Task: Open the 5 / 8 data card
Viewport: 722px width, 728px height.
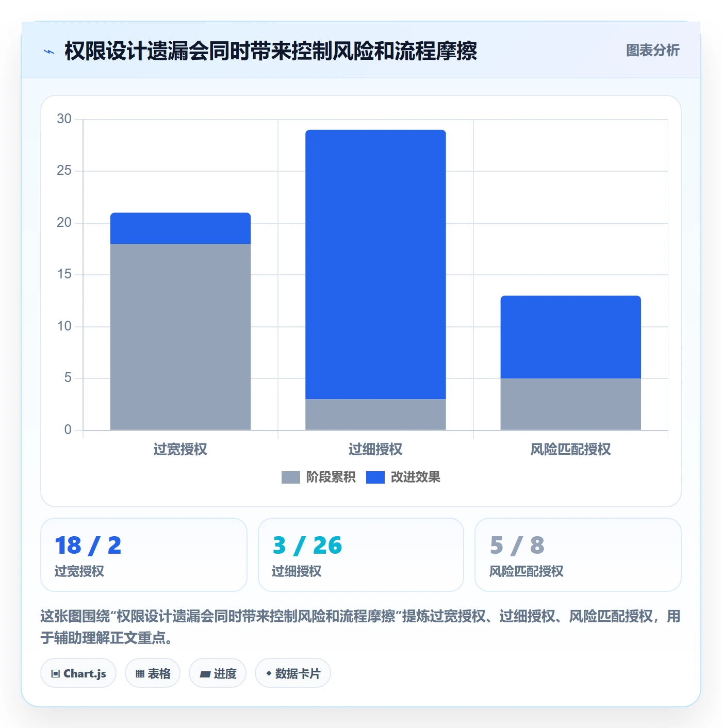Action: (x=578, y=555)
